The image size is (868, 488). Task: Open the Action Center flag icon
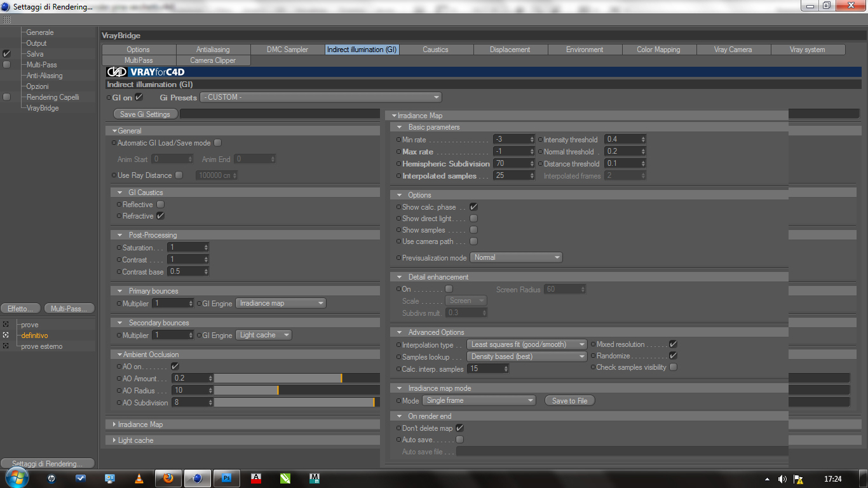pyautogui.click(x=798, y=479)
